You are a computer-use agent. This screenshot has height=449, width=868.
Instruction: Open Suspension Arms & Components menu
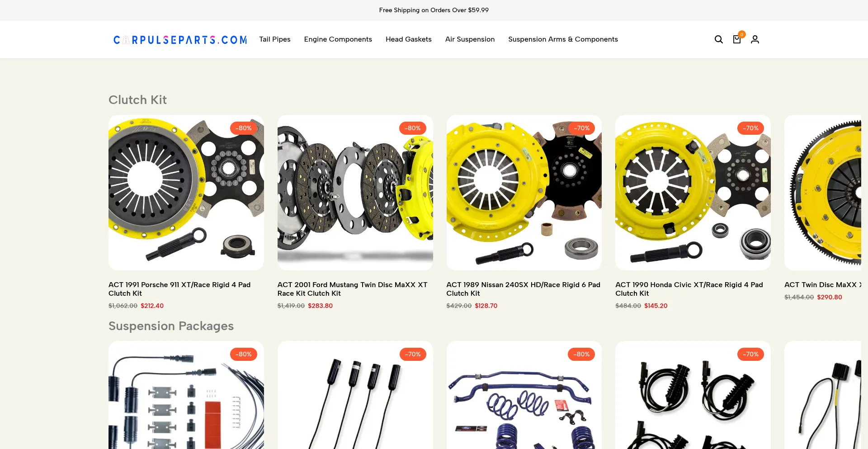click(x=563, y=39)
